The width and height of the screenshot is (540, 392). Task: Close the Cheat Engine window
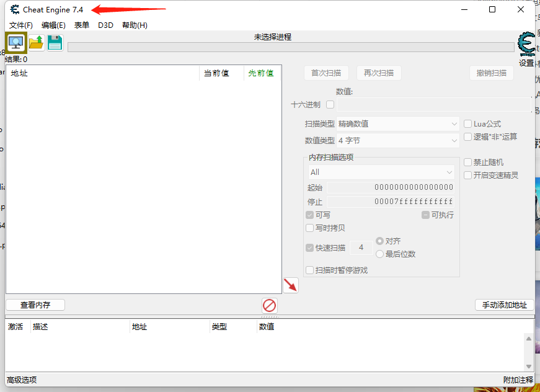(521, 9)
